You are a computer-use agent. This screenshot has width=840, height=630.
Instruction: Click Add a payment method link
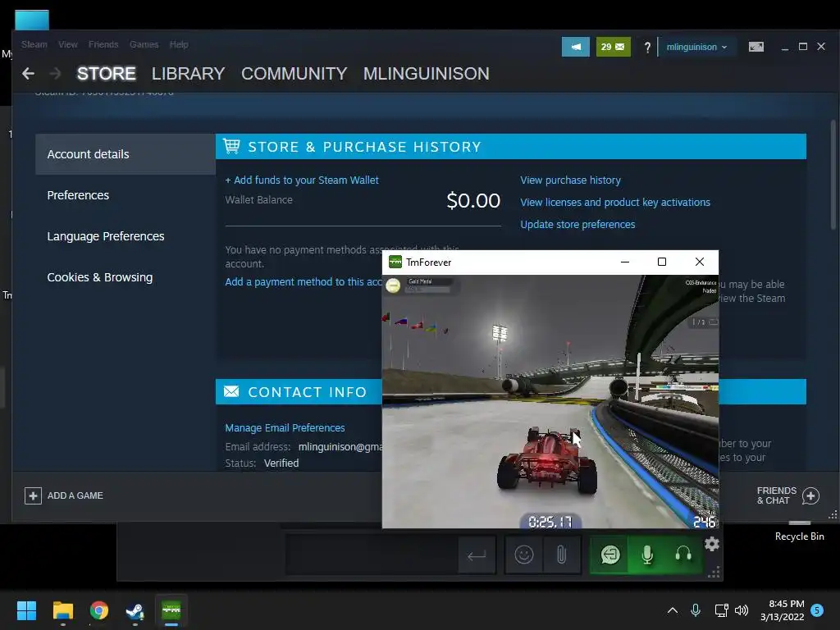[304, 282]
